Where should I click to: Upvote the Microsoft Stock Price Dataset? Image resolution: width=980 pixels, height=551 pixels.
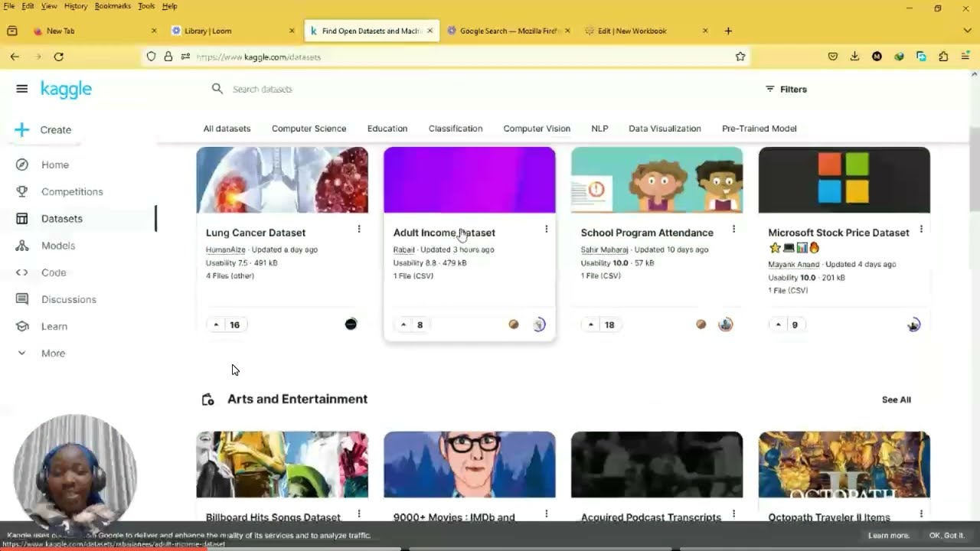coord(778,324)
